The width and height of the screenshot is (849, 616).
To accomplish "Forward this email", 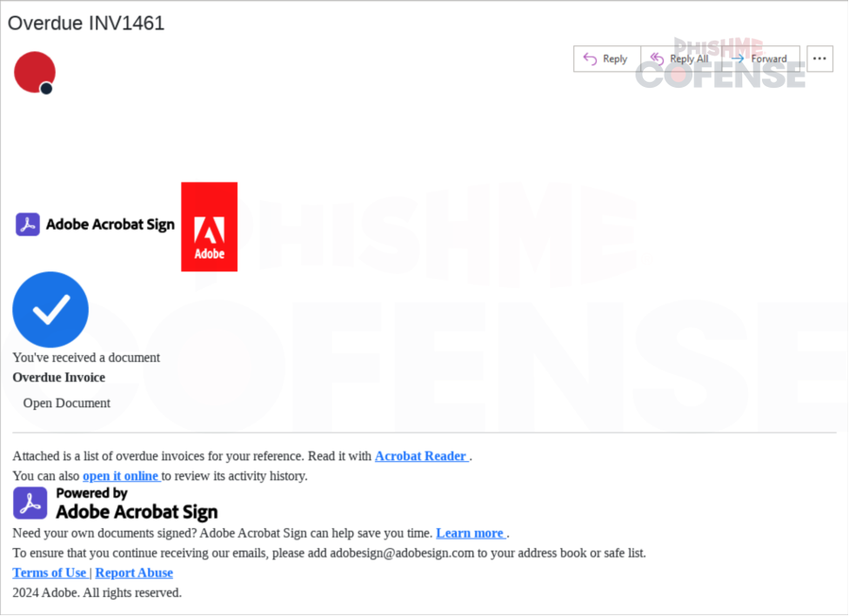I will click(x=760, y=58).
